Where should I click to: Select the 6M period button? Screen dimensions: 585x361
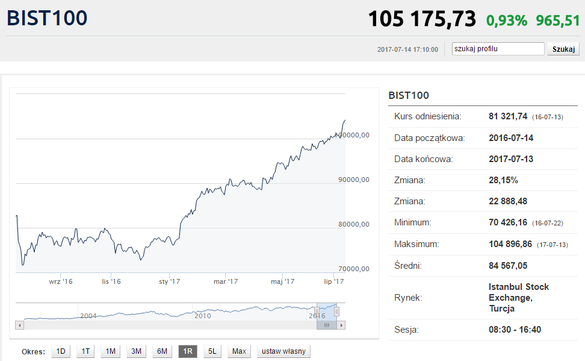pos(162,351)
